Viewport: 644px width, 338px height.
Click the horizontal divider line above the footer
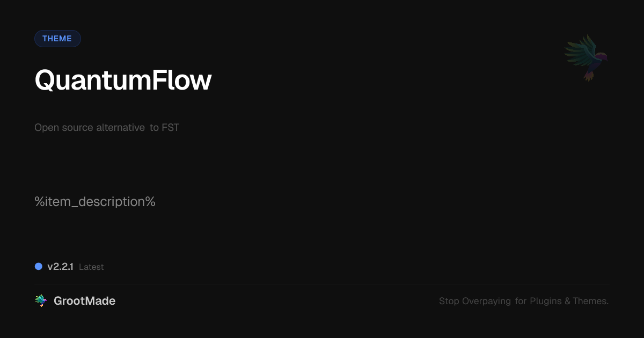pos(322,284)
